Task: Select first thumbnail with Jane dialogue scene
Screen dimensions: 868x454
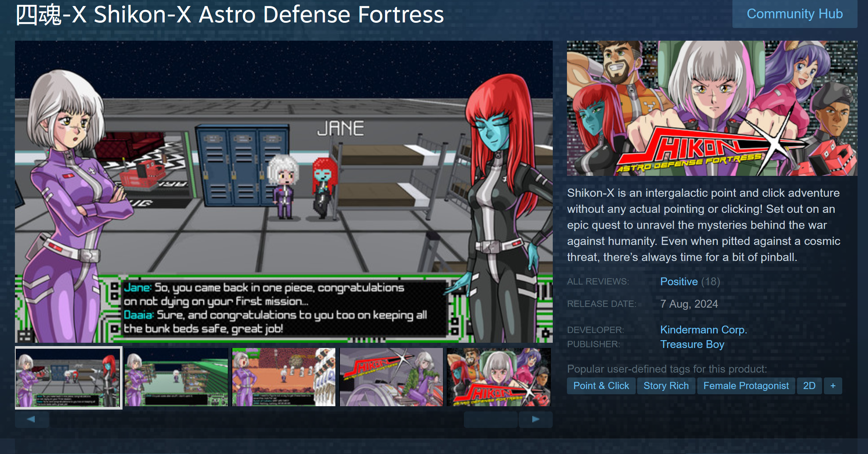Action: 68,377
